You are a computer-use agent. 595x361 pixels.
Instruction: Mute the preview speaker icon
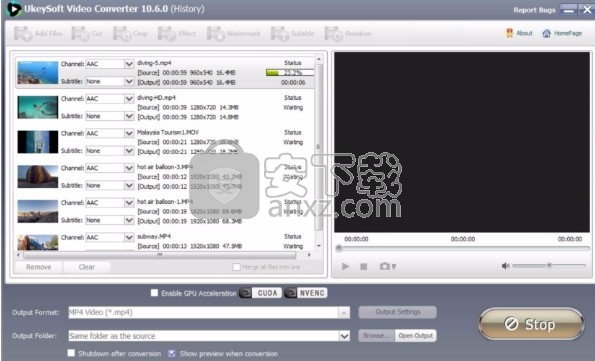(x=505, y=266)
